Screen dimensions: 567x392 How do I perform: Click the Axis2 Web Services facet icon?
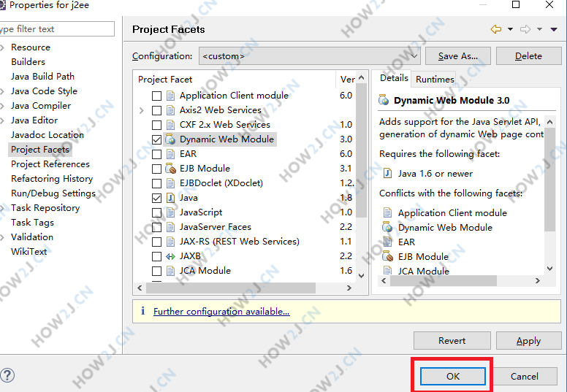[x=170, y=110]
